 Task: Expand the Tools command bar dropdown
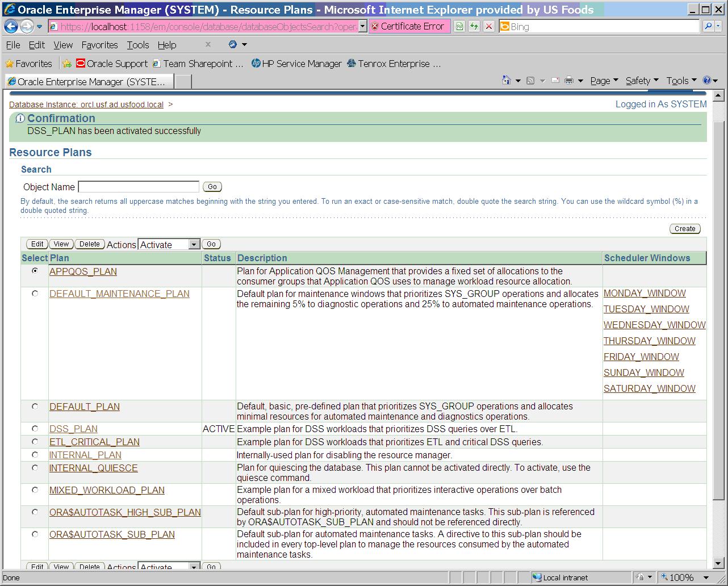click(x=681, y=81)
